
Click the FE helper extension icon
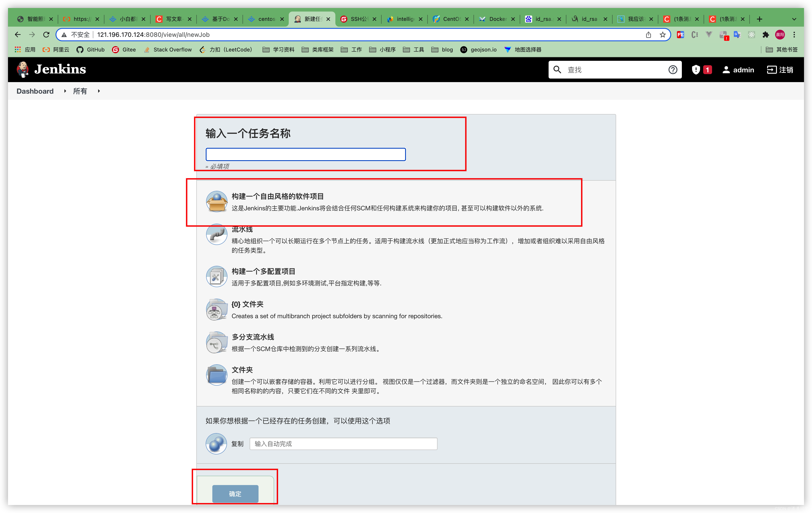(x=681, y=35)
